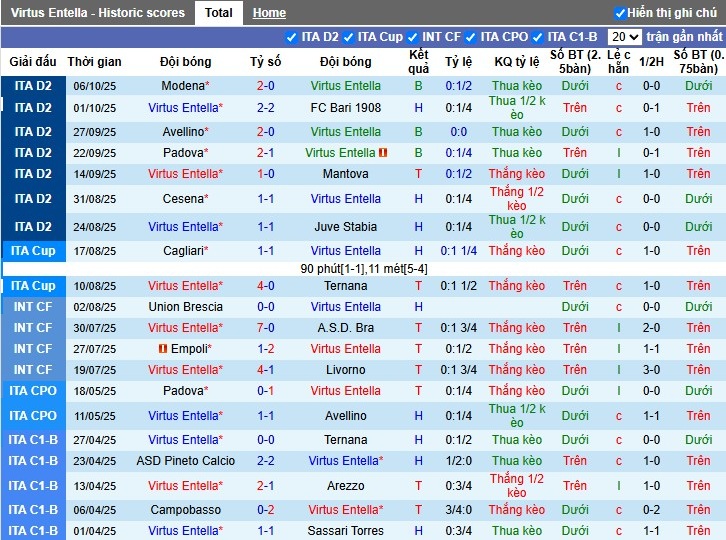Click the 7-0 score against A.S.D. Bra
This screenshot has width=726, height=540.
click(265, 328)
